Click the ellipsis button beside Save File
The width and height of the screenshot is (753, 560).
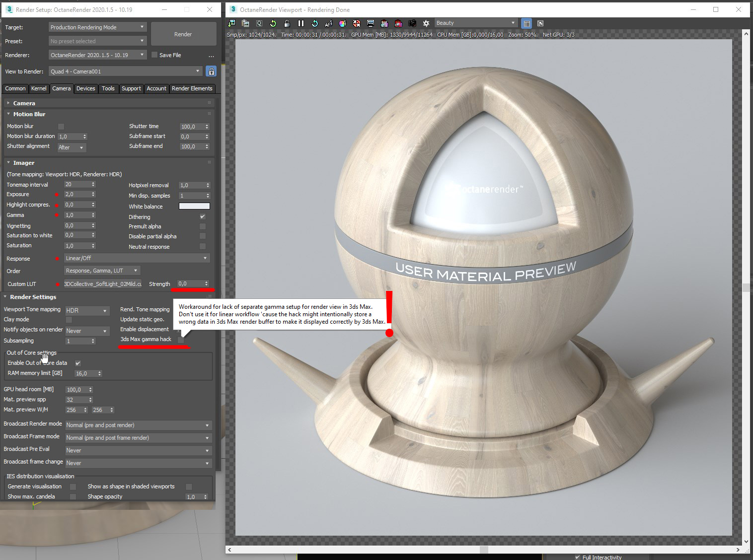click(x=211, y=56)
